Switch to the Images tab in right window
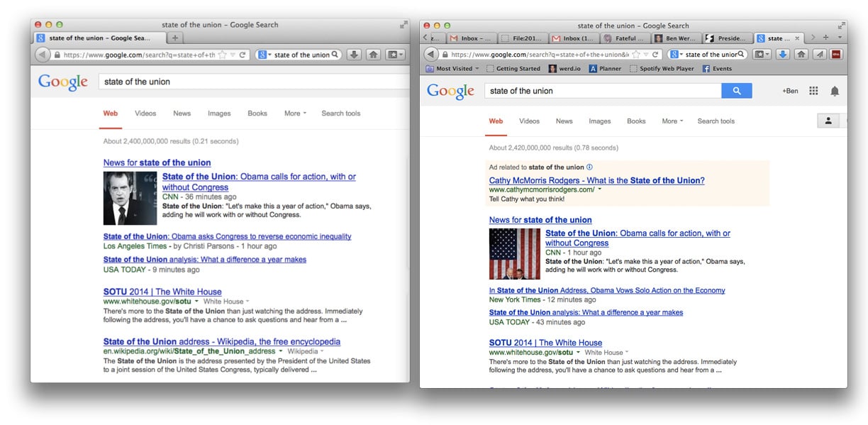Screen dimensions: 868x425 coord(599,121)
